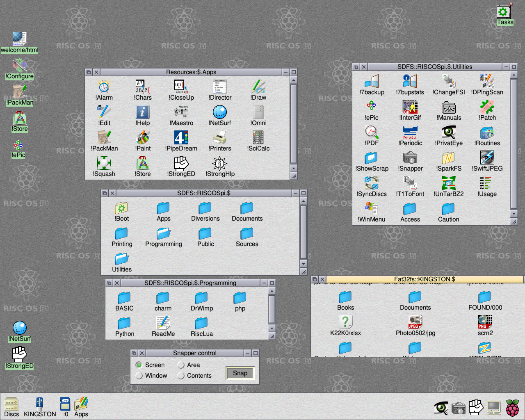Click scroll down arrow in Programming window

pyautogui.click(x=272, y=328)
